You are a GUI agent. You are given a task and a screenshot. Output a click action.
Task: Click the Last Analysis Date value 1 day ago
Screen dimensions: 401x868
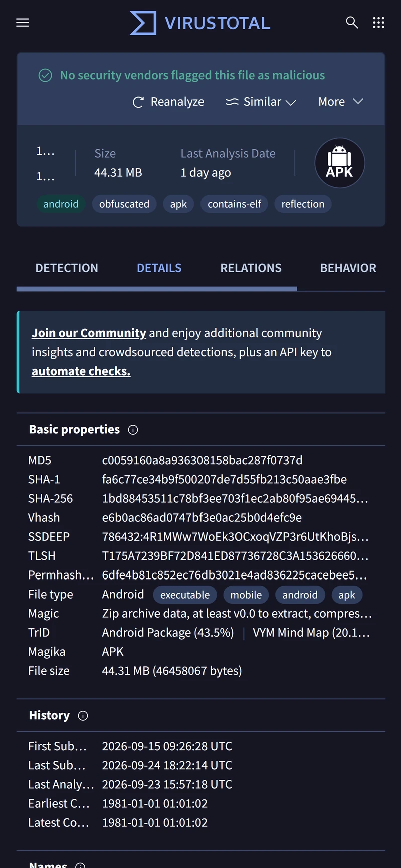click(206, 173)
